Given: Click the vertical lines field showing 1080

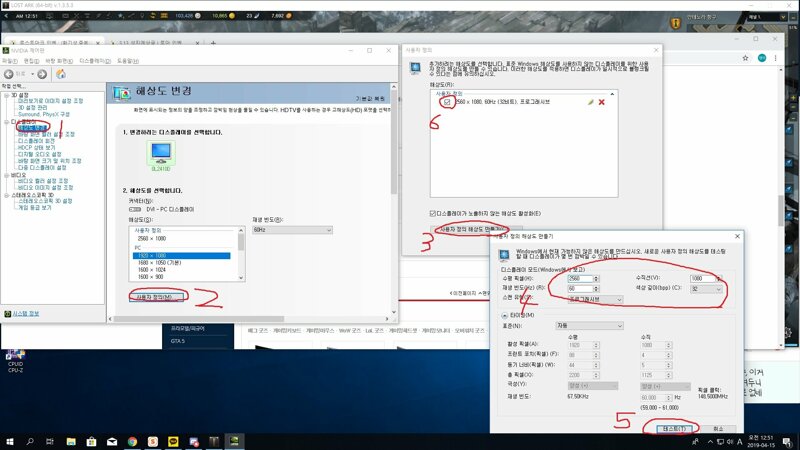Looking at the screenshot, I should [703, 279].
